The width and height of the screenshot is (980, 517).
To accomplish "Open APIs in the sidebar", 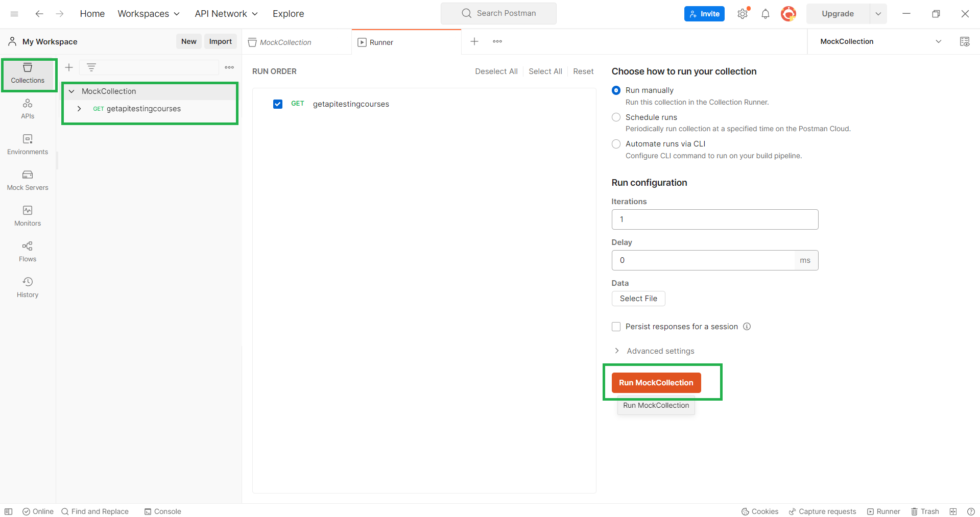I will [x=28, y=109].
